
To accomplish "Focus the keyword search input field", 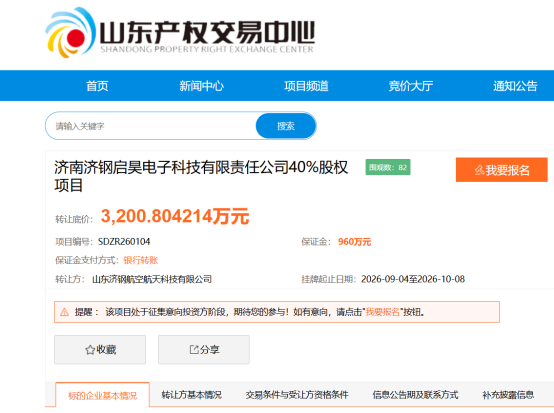I will pos(151,126).
